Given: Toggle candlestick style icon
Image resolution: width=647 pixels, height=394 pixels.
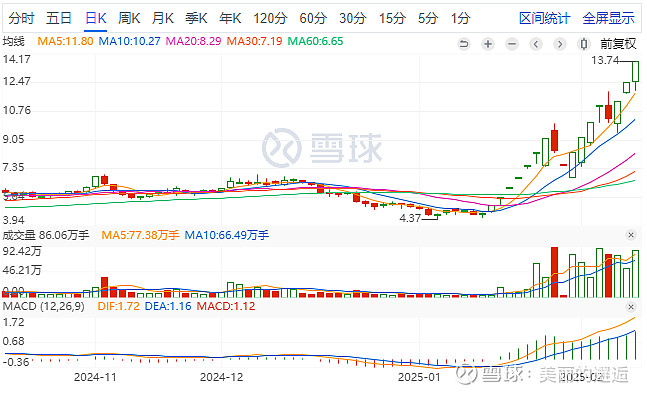Looking at the screenshot, I should [583, 44].
